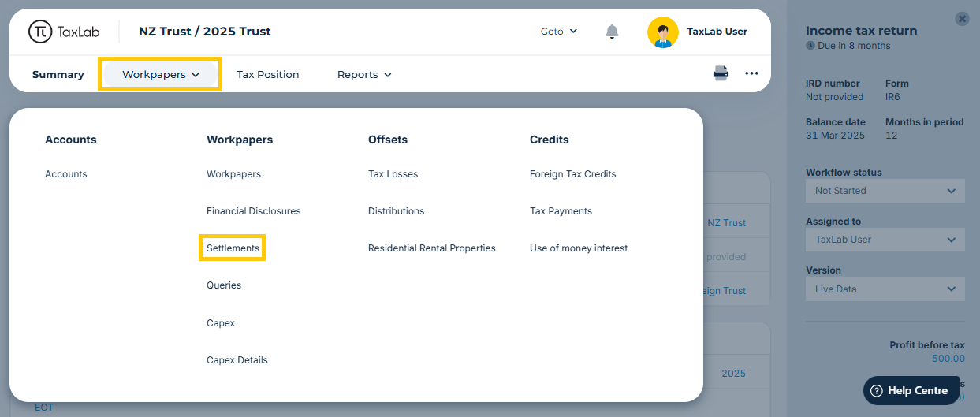Open the Settlements workpaper
Screen dimensions: 980x417
(x=233, y=248)
